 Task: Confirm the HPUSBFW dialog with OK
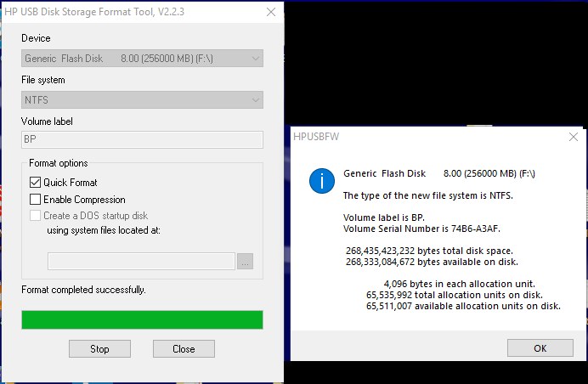point(540,348)
